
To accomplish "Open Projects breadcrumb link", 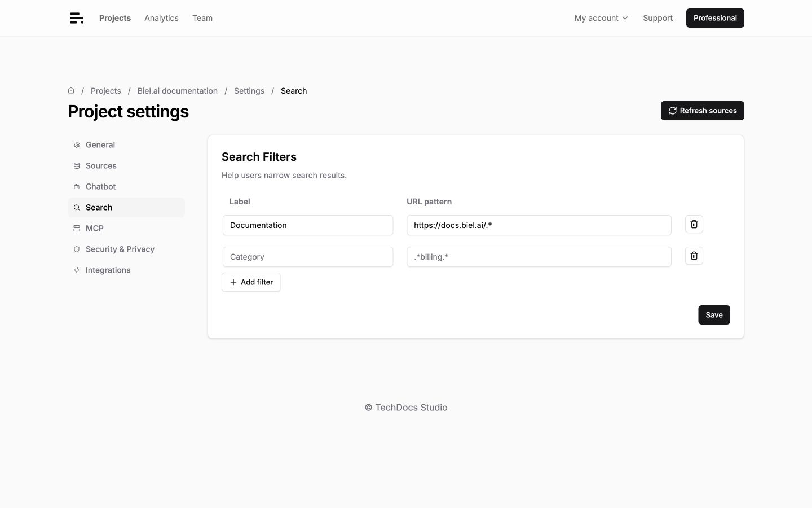I will 106,91.
